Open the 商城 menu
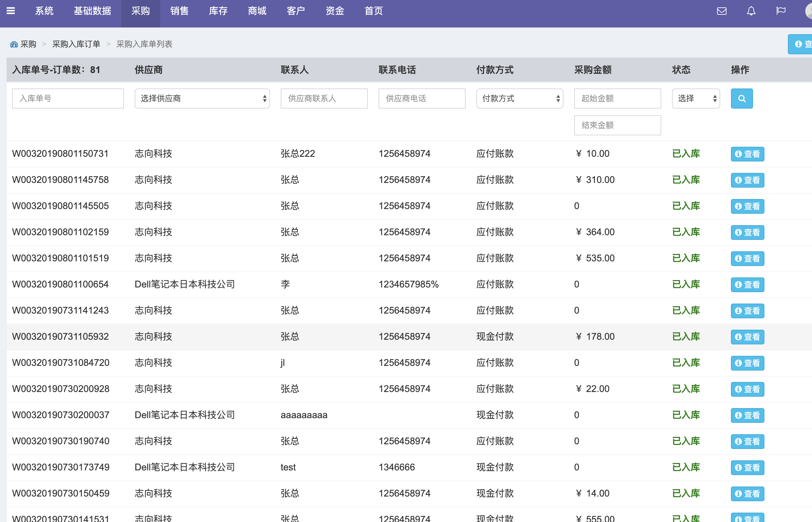 [x=257, y=11]
